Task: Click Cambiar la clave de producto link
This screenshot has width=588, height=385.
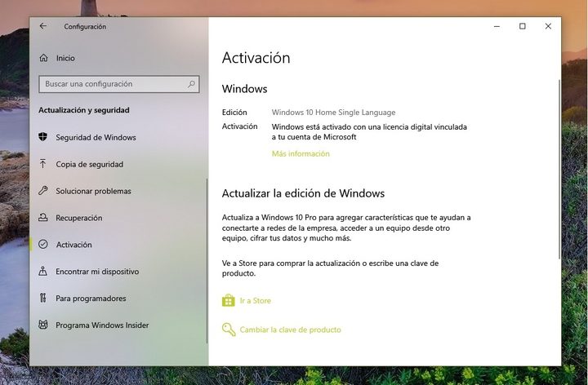Action: coord(290,330)
